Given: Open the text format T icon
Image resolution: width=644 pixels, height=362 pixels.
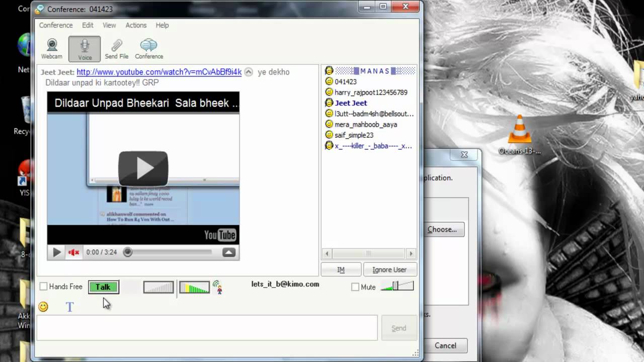Looking at the screenshot, I should (x=70, y=307).
